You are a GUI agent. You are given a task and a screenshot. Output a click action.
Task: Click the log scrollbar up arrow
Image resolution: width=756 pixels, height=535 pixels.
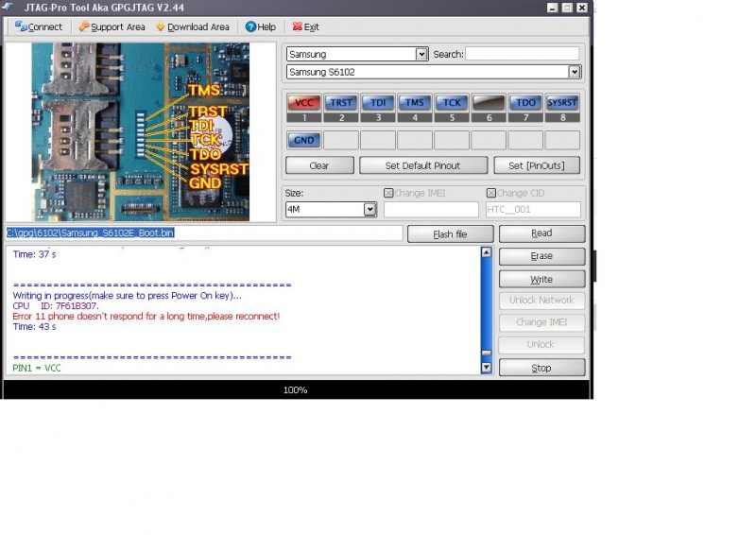tap(487, 252)
